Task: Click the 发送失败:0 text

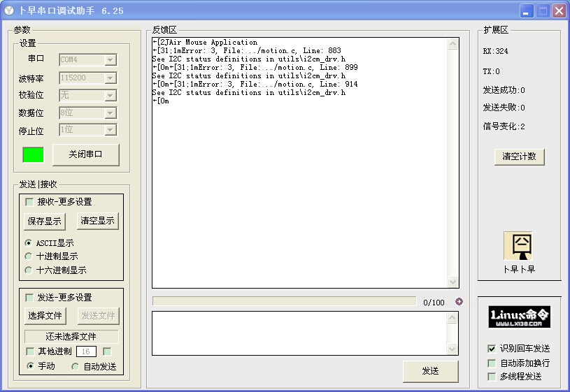Action: [504, 108]
